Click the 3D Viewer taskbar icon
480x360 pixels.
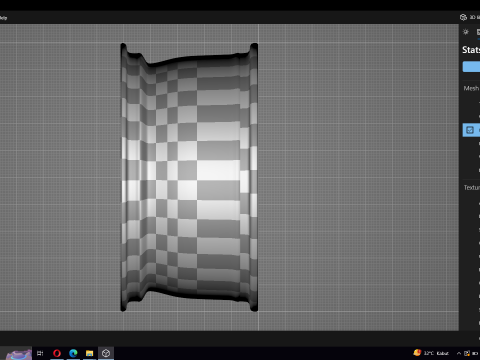click(106, 353)
